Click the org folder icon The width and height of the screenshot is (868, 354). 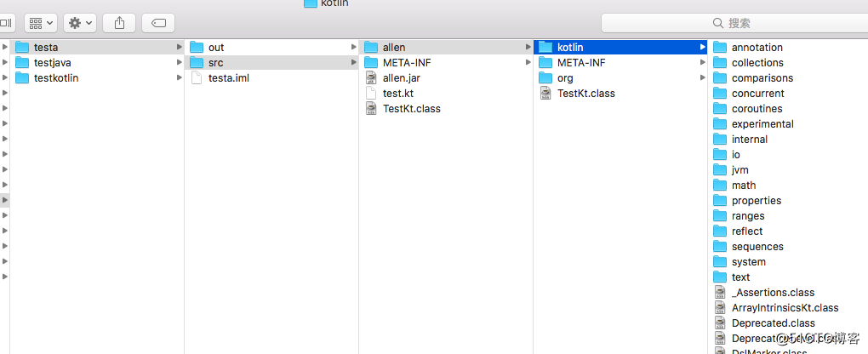[x=545, y=77]
